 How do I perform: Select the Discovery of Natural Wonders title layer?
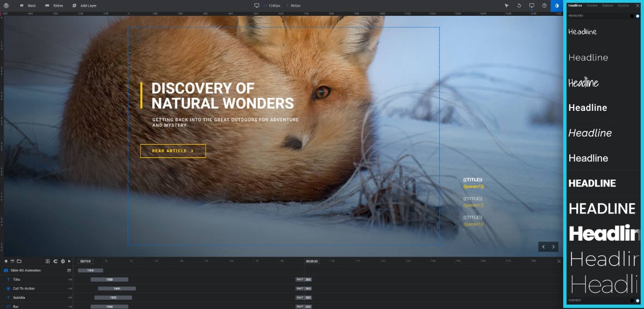coord(223,96)
